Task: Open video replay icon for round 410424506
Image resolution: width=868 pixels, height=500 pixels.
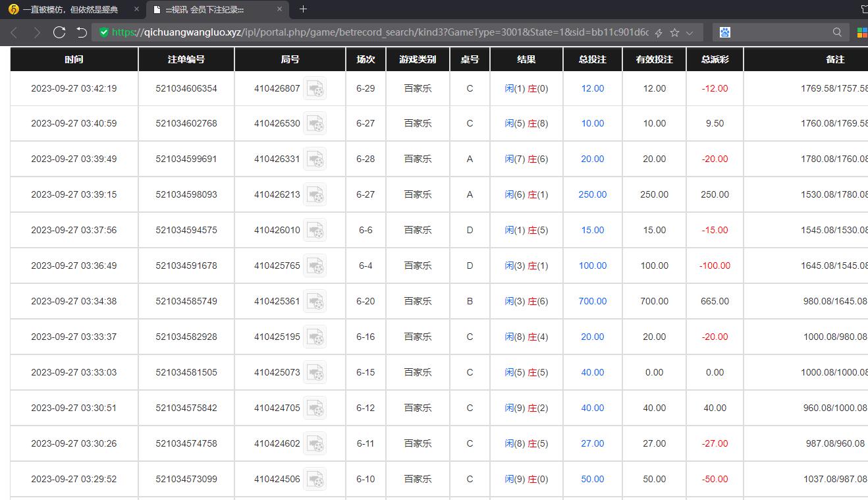Action: (315, 480)
